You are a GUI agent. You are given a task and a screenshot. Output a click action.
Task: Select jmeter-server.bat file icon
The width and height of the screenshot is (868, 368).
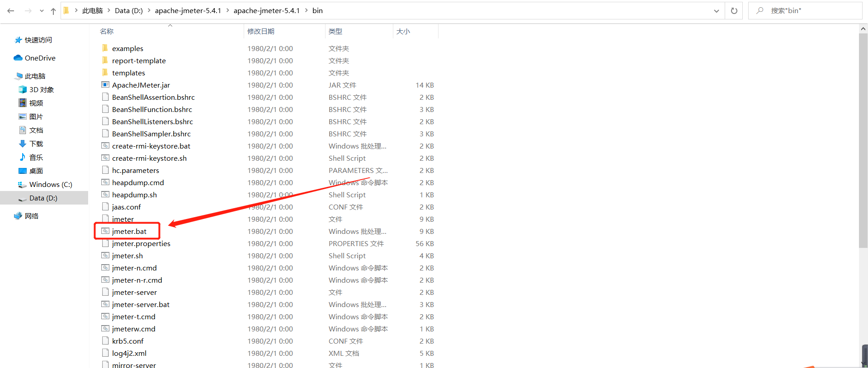point(105,304)
